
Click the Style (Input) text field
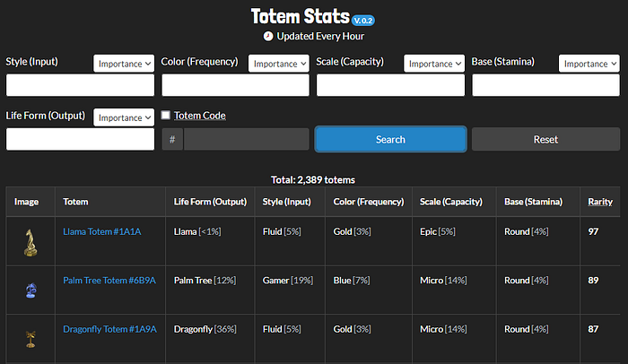click(80, 85)
